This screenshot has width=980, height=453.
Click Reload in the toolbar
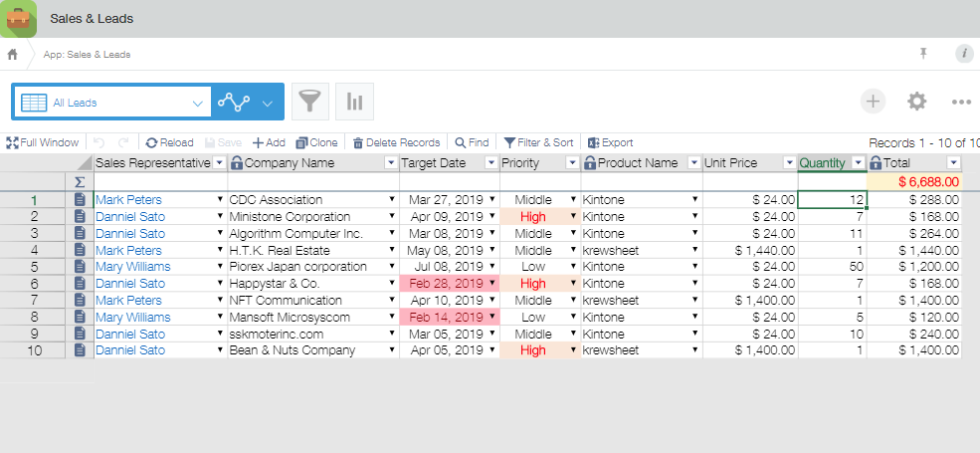pos(169,142)
